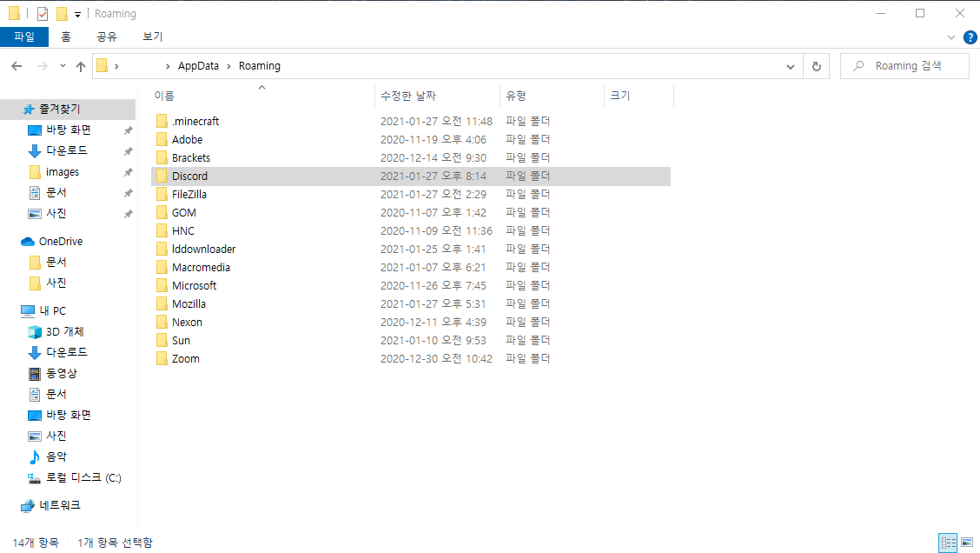Open the 파일 menu tab
The width and height of the screenshot is (980, 553).
point(24,37)
